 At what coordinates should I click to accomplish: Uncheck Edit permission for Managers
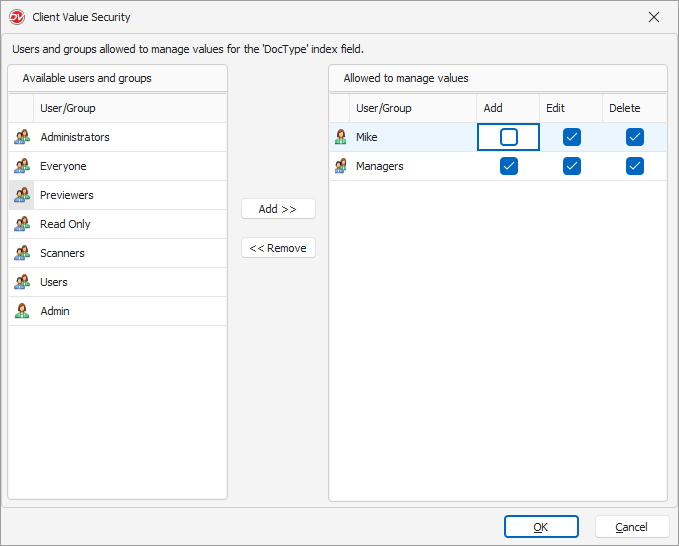tap(572, 166)
